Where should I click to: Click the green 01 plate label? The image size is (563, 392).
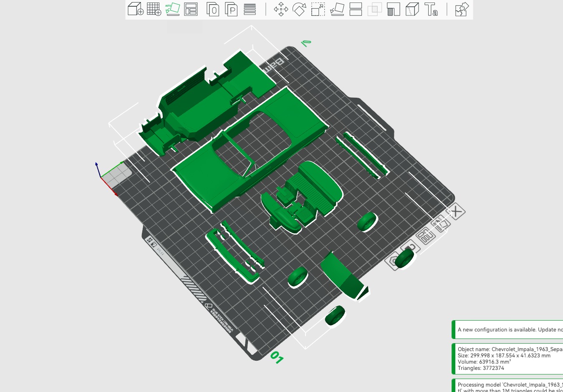(x=277, y=357)
